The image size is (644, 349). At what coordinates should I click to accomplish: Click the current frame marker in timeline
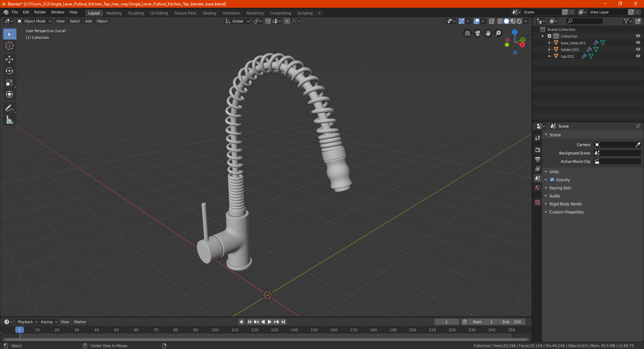point(19,330)
